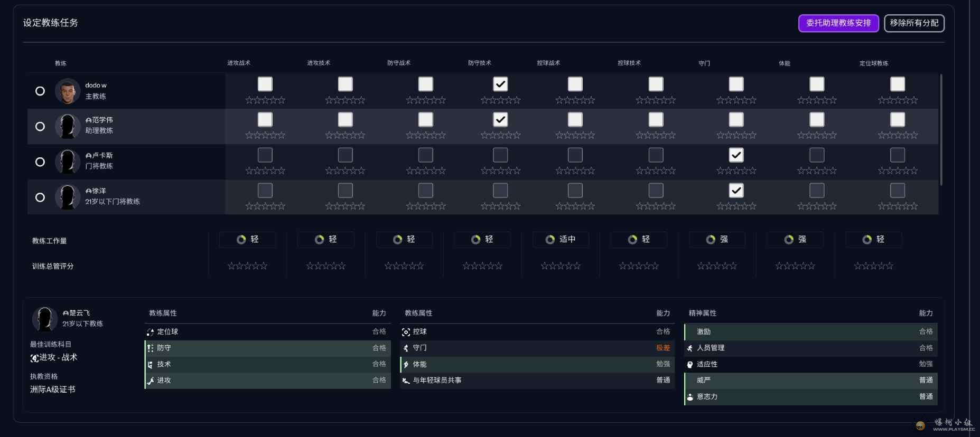The image size is (980, 437).
Task: Click the 守门 attribute icon in coach attributes
Action: tap(406, 348)
